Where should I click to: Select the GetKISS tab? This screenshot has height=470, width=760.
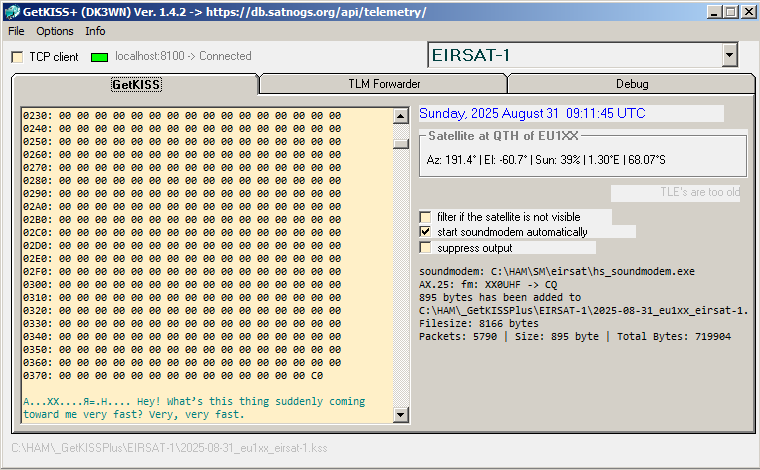point(136,85)
